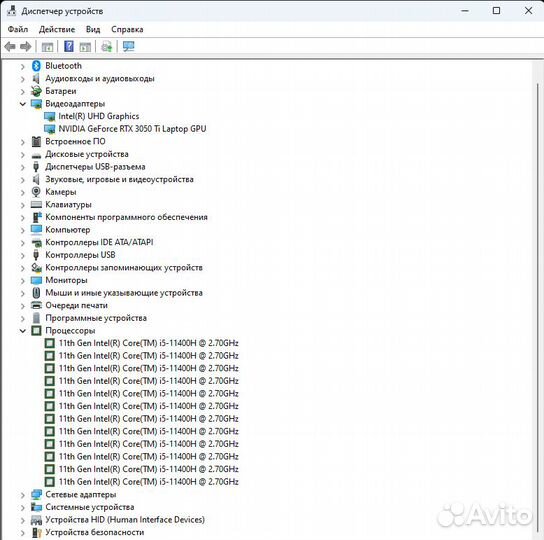Click the Компьютер category icon

click(x=36, y=230)
